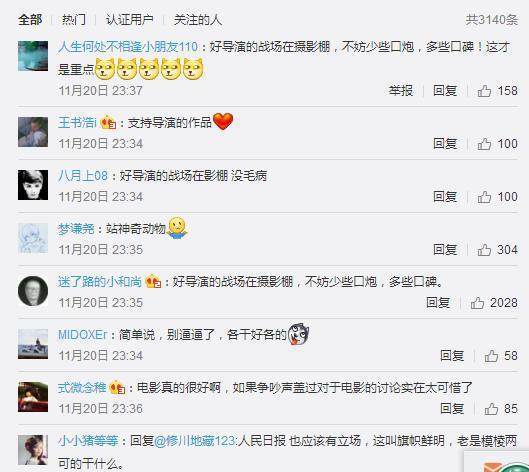Open the @修川地藏123 mention link
Viewport: 529px width, 472px height.
(x=194, y=441)
